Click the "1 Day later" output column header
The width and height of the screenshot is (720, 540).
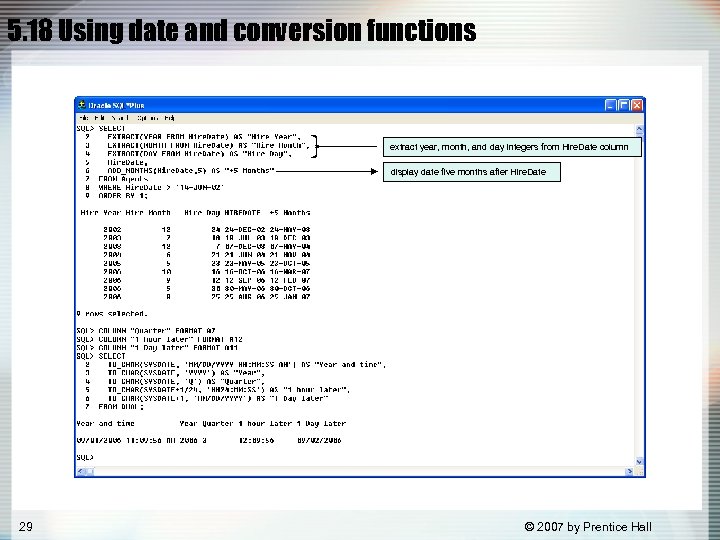321,423
